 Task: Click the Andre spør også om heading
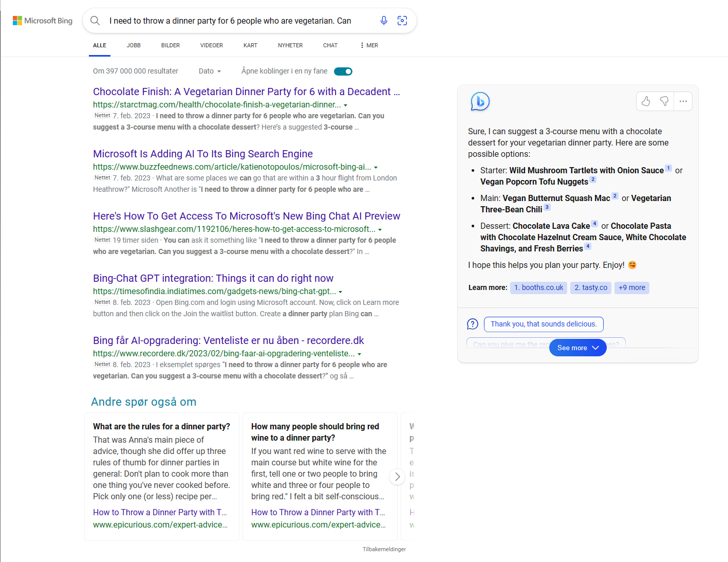click(144, 402)
